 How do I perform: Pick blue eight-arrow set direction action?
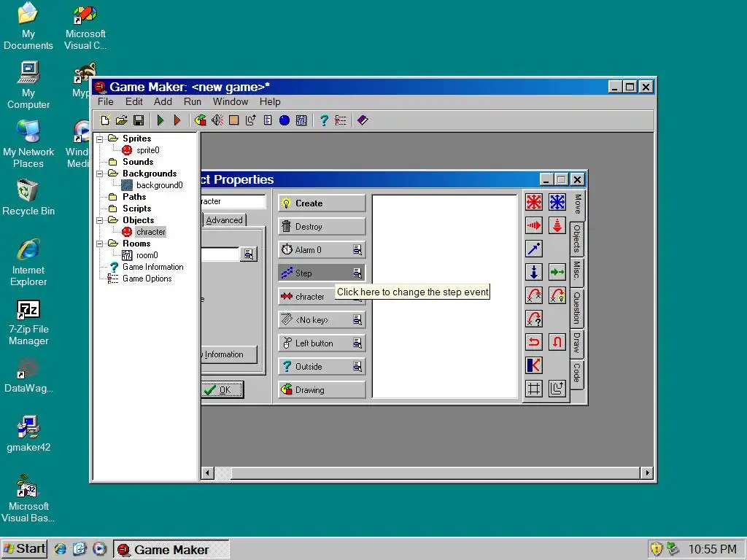coord(557,203)
